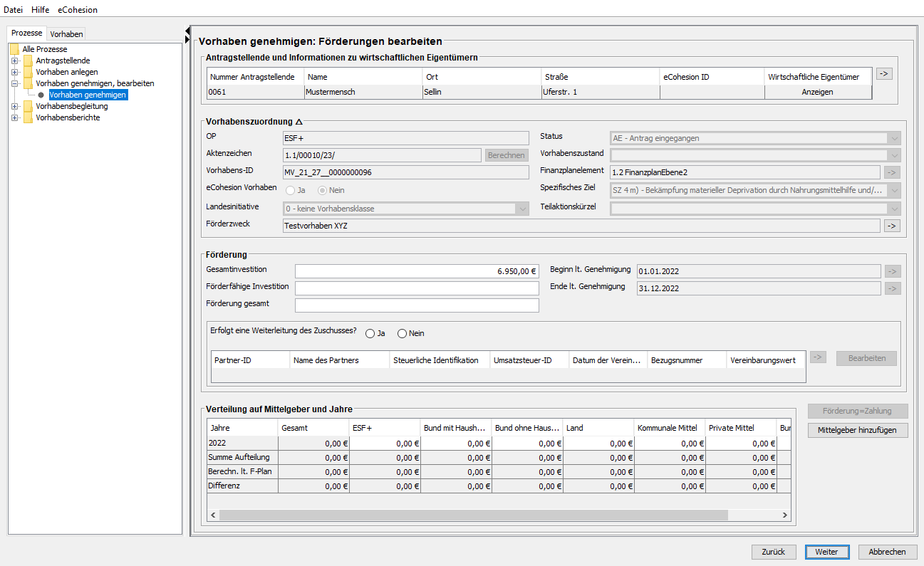Click the splitter collapse arrow on the divider
Image resolution: width=924 pixels, height=566 pixels.
click(187, 30)
